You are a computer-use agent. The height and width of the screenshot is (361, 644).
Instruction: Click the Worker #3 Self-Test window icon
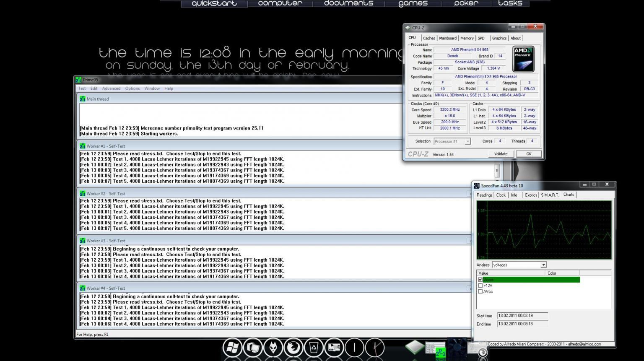pos(83,241)
